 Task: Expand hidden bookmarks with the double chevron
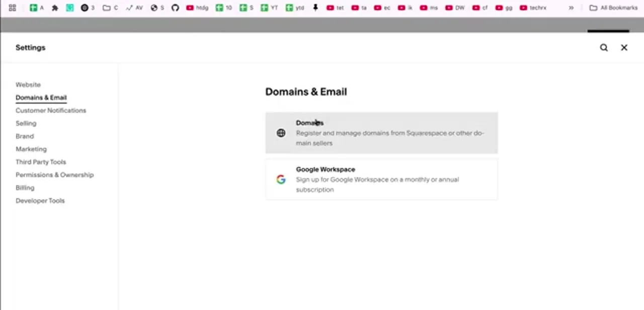coord(571,8)
